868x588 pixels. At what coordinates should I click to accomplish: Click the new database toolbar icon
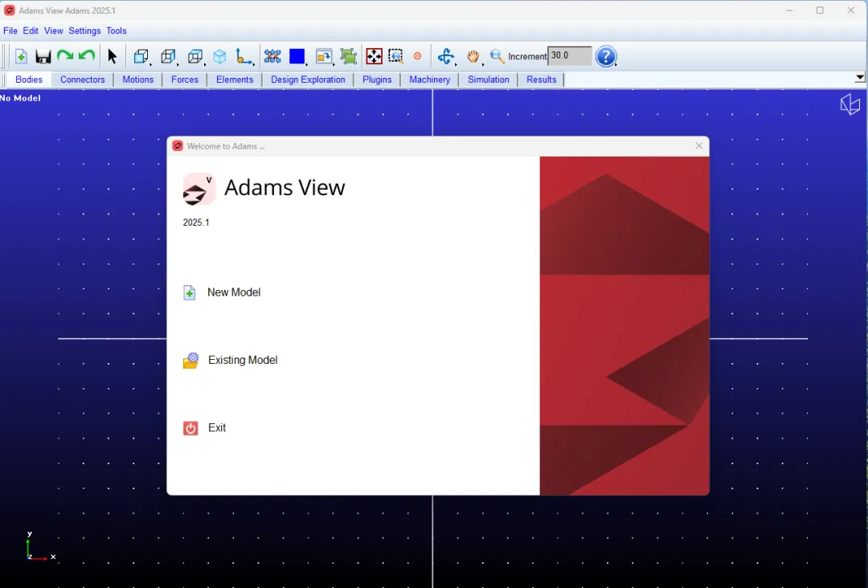[x=21, y=56]
